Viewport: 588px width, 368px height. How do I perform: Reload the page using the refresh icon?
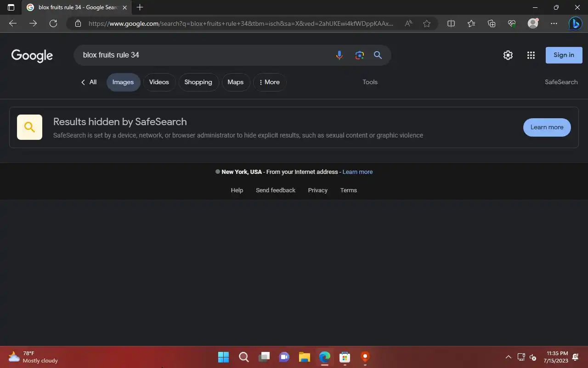[53, 23]
